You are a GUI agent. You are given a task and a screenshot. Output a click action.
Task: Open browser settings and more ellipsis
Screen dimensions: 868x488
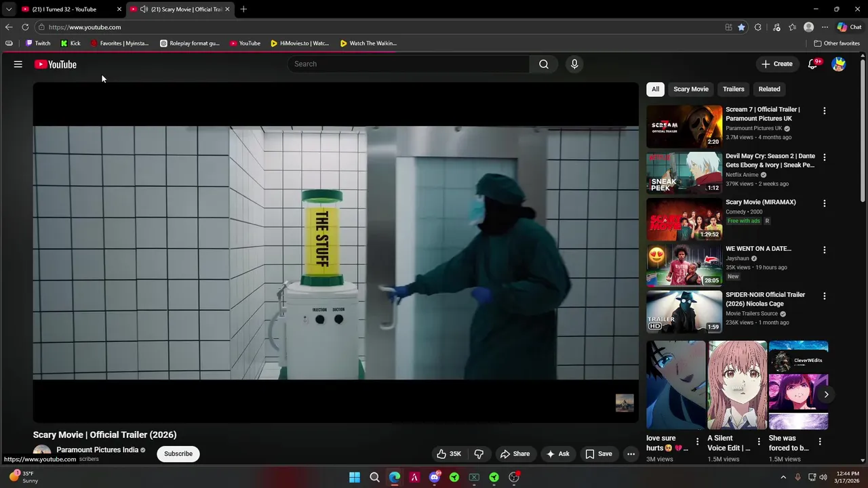pyautogui.click(x=825, y=27)
